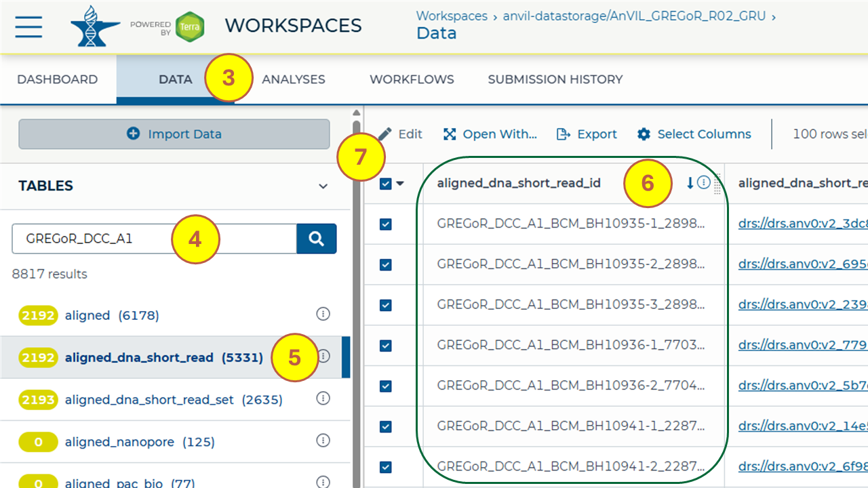Open the Workspaces breadcrumb link
This screenshot has height=488, width=868.
(452, 16)
